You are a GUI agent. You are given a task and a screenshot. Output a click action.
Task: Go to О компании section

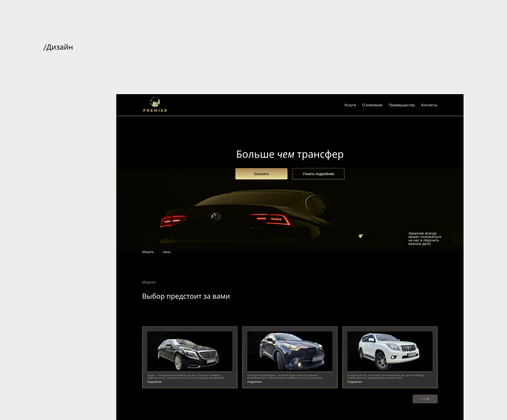372,105
